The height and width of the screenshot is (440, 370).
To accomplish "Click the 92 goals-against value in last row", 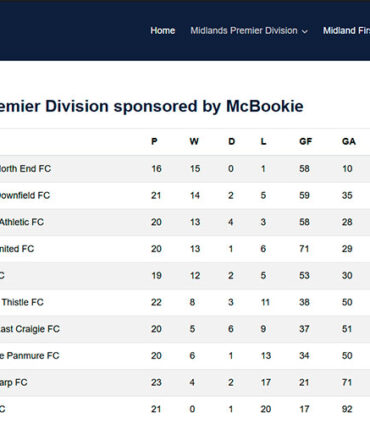I will tap(347, 409).
